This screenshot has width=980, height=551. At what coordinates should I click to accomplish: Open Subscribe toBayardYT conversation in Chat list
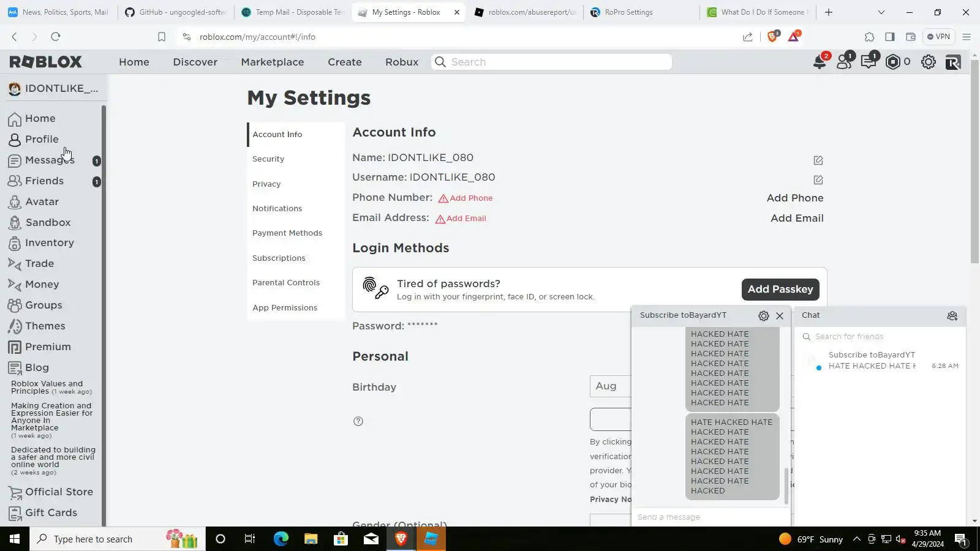(x=880, y=361)
